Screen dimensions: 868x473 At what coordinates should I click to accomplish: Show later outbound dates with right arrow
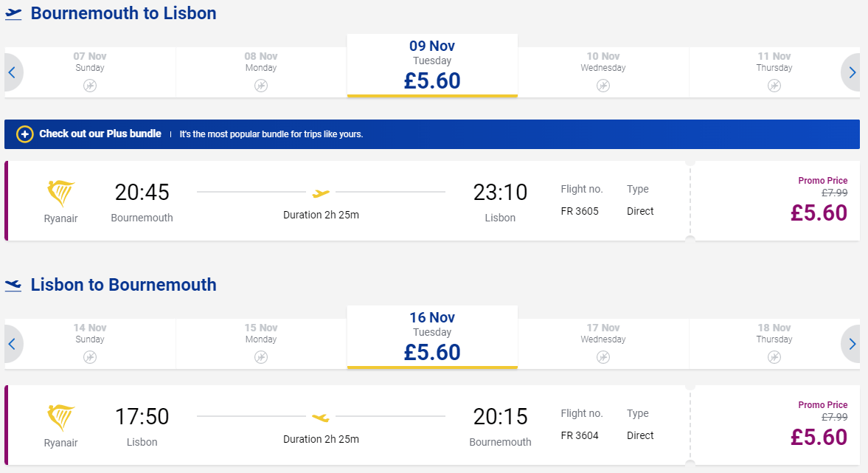point(851,72)
